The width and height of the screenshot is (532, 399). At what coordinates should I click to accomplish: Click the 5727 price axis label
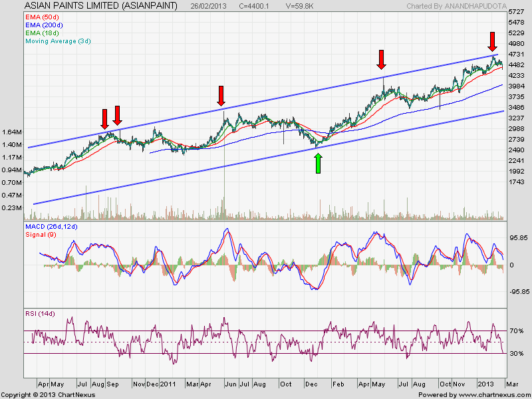click(516, 12)
